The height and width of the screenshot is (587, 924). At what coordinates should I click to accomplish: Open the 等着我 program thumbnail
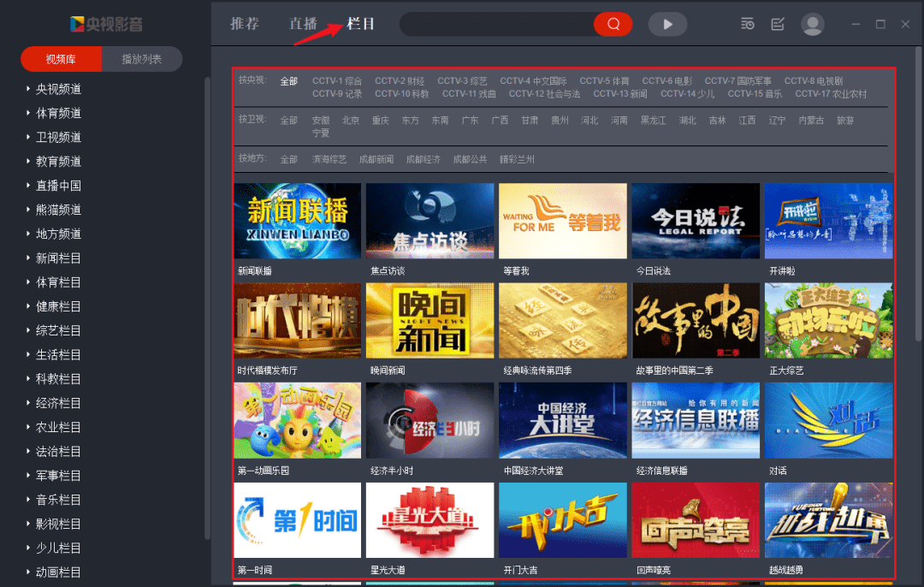[x=563, y=221]
